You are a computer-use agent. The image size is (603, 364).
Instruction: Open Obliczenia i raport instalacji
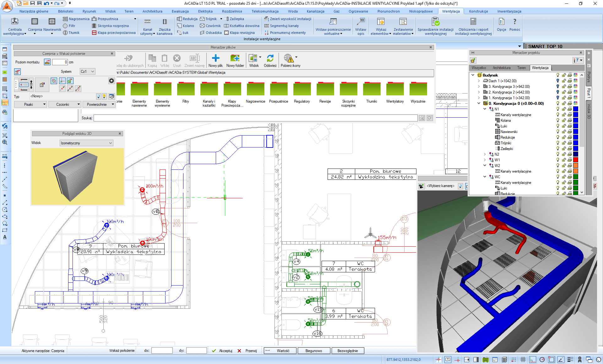[473, 26]
